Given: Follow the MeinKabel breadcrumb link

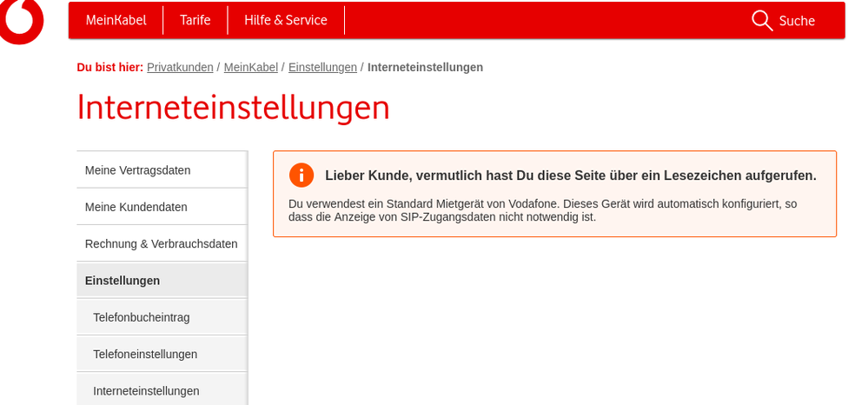Looking at the screenshot, I should 251,67.
